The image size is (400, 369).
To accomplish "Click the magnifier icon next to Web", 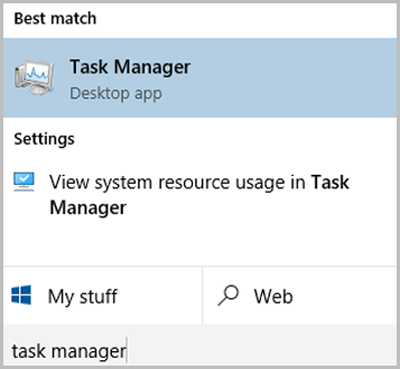I will click(228, 295).
